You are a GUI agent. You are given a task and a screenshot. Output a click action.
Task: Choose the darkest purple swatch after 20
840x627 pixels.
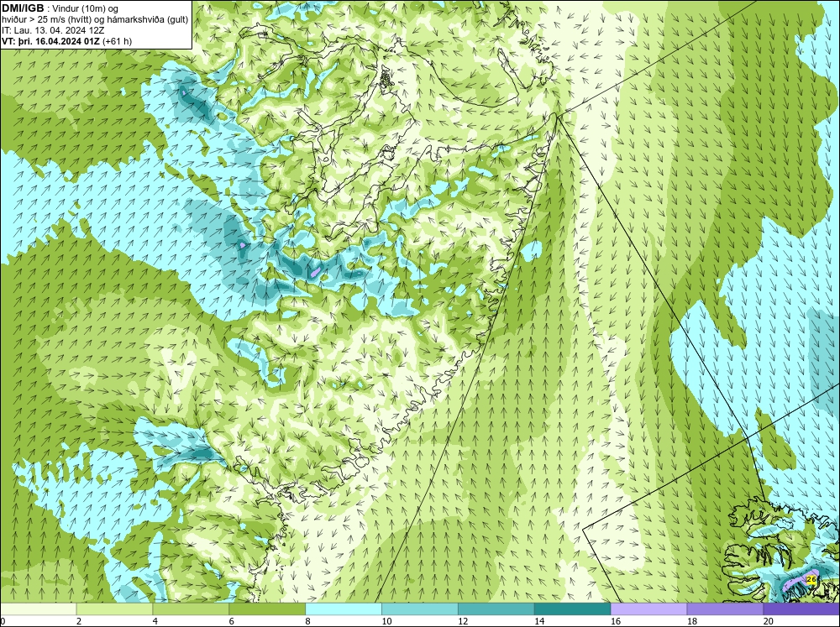(x=801, y=609)
